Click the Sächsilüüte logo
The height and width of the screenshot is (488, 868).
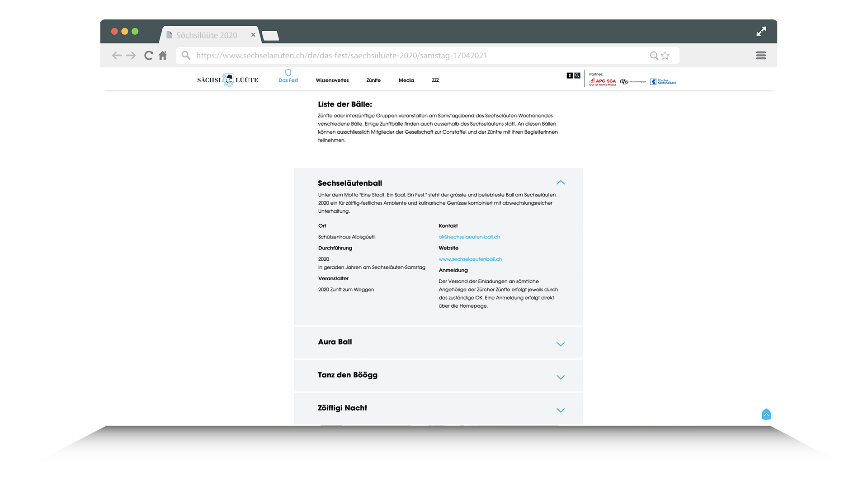click(227, 80)
